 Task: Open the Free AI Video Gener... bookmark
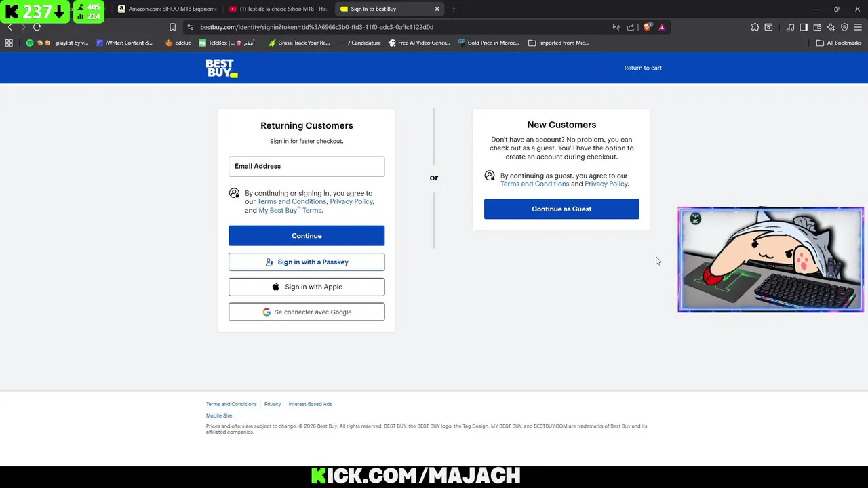click(x=419, y=43)
